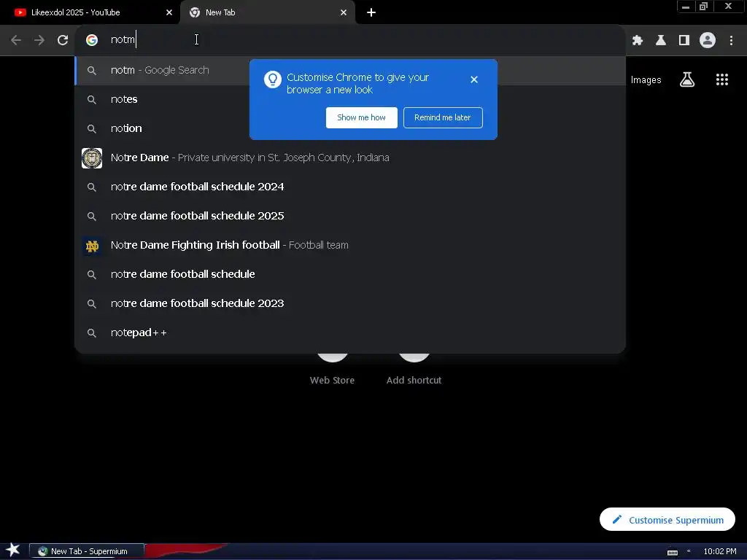Open the profile avatar menu

tap(708, 40)
